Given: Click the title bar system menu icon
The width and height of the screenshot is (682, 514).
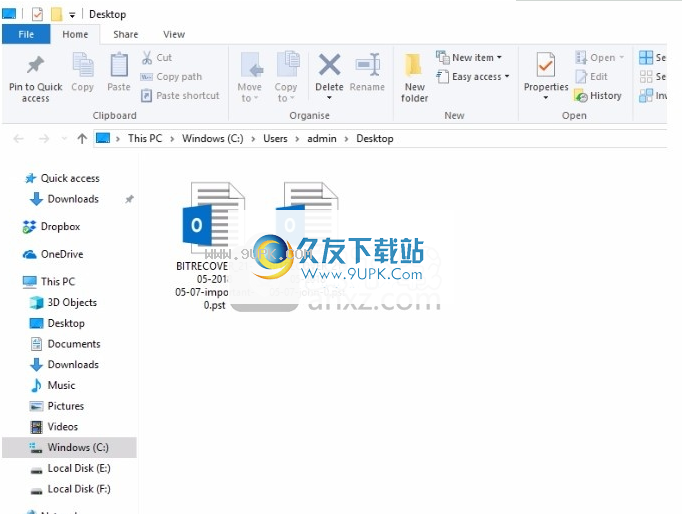Looking at the screenshot, I should point(9,14).
